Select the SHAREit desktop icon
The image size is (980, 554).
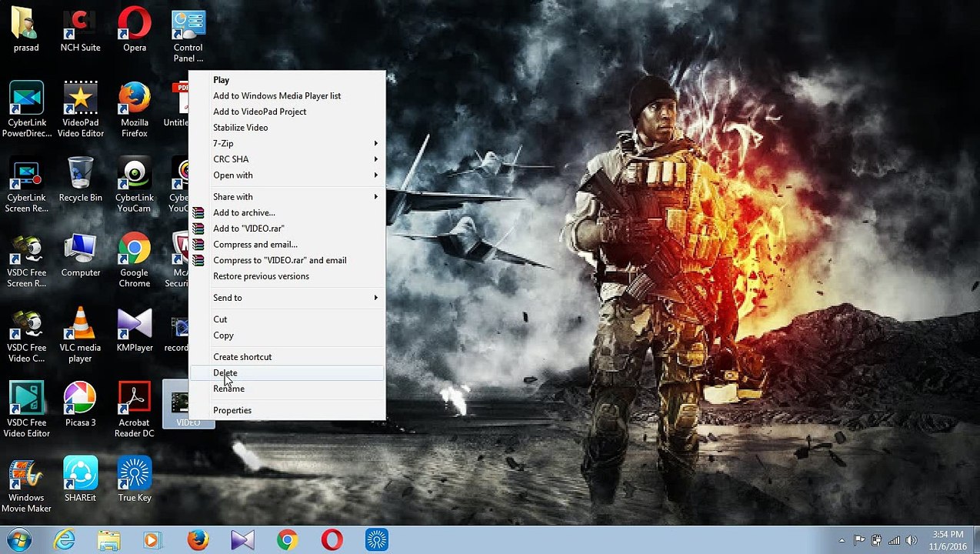coord(80,480)
